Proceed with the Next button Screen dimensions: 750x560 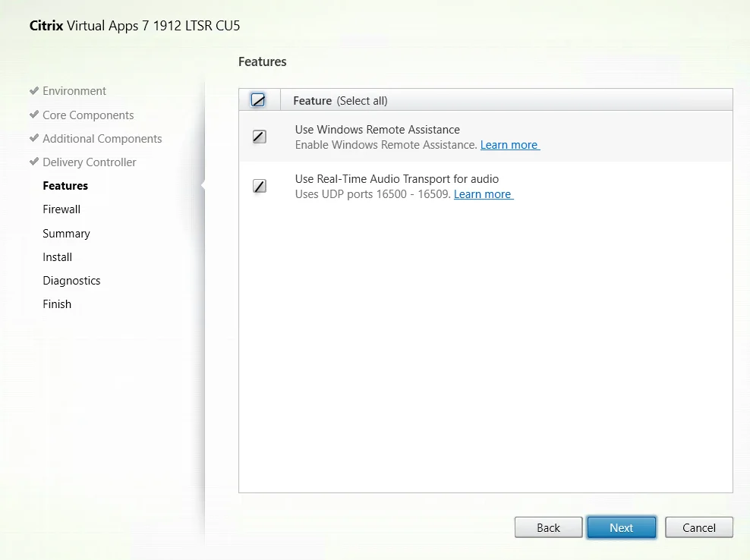pos(622,527)
